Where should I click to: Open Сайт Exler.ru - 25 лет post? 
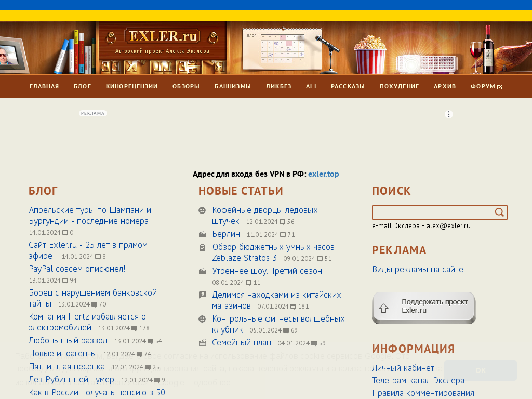click(x=88, y=250)
